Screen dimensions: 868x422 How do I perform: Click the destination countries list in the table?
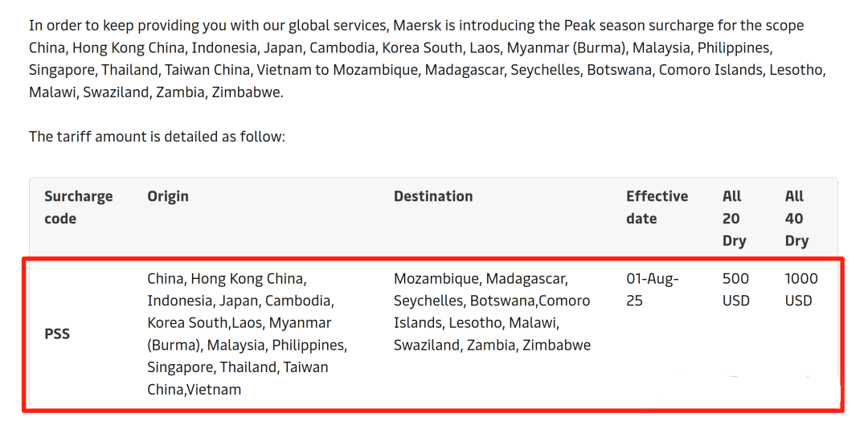coord(492,312)
